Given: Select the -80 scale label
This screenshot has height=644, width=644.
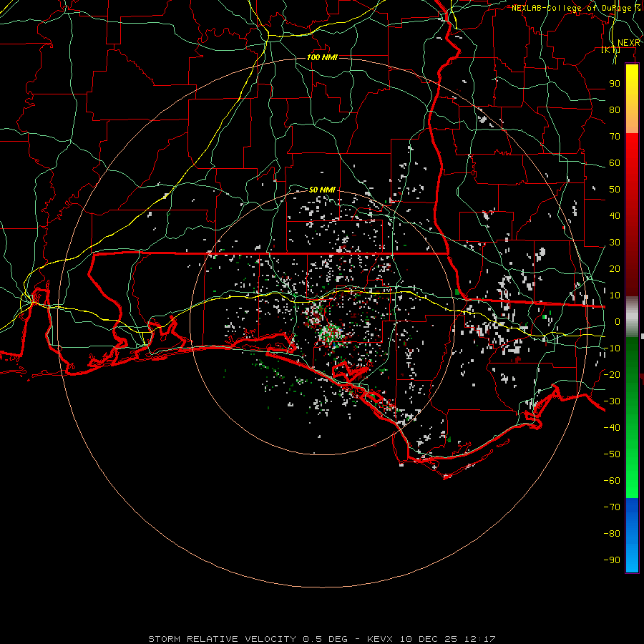Looking at the screenshot, I should (x=612, y=534).
